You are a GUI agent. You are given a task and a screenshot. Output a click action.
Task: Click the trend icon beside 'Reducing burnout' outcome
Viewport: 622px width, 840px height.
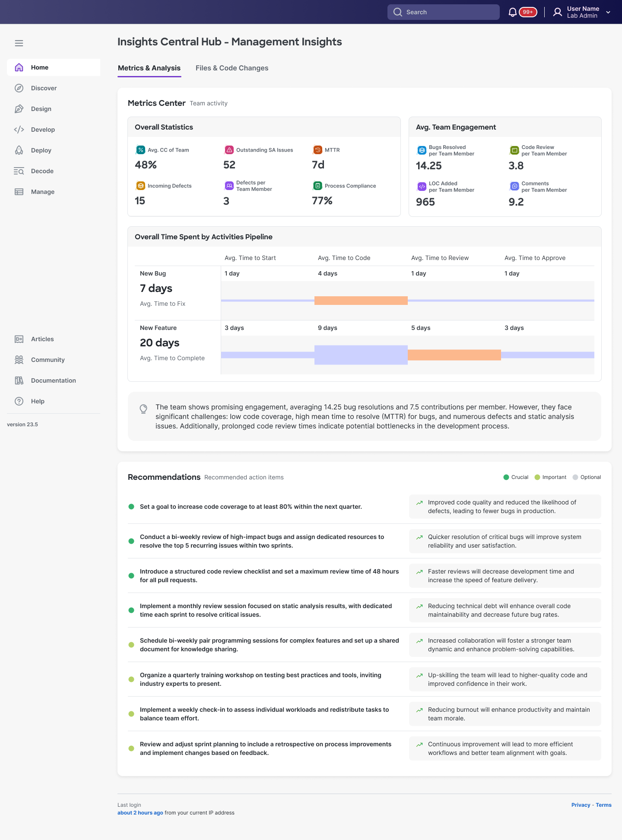point(419,710)
